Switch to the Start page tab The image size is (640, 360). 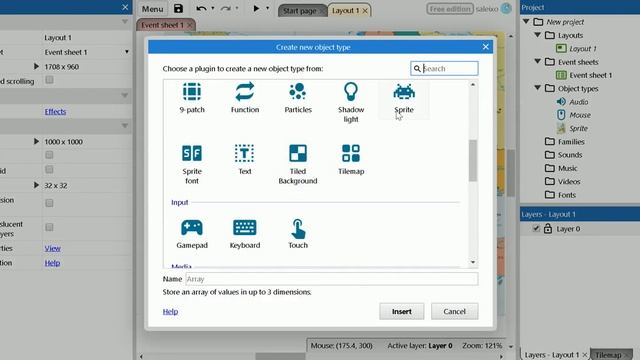[x=300, y=11]
